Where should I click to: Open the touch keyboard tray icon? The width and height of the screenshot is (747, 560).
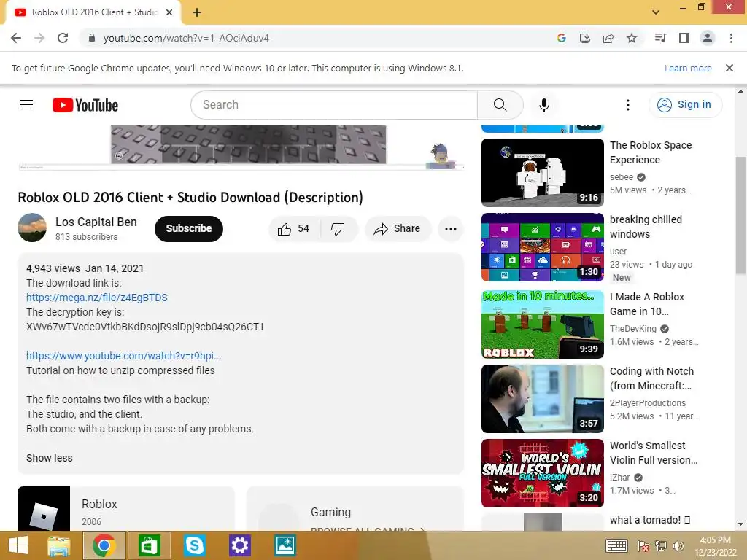pos(616,545)
